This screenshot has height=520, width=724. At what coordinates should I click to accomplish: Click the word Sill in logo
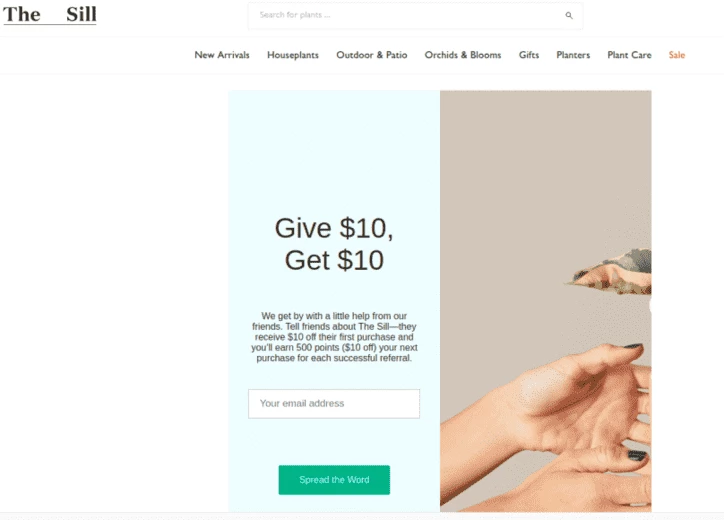pos(81,14)
